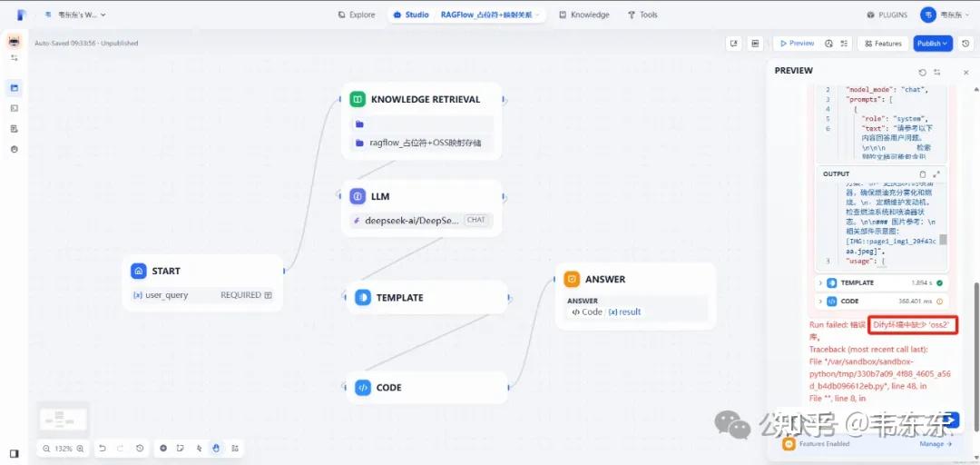Select the CODE node

tap(426, 388)
